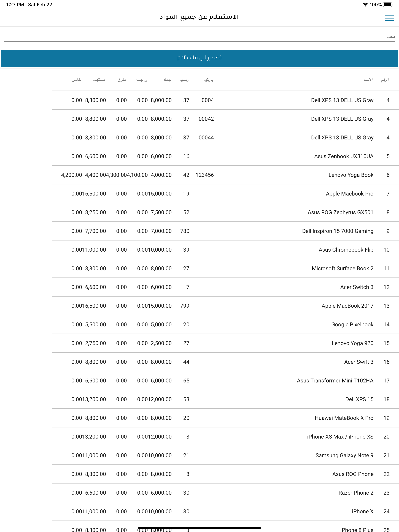This screenshot has width=399, height=532.
Task: Select item number 17 cell
Action: pos(387,381)
